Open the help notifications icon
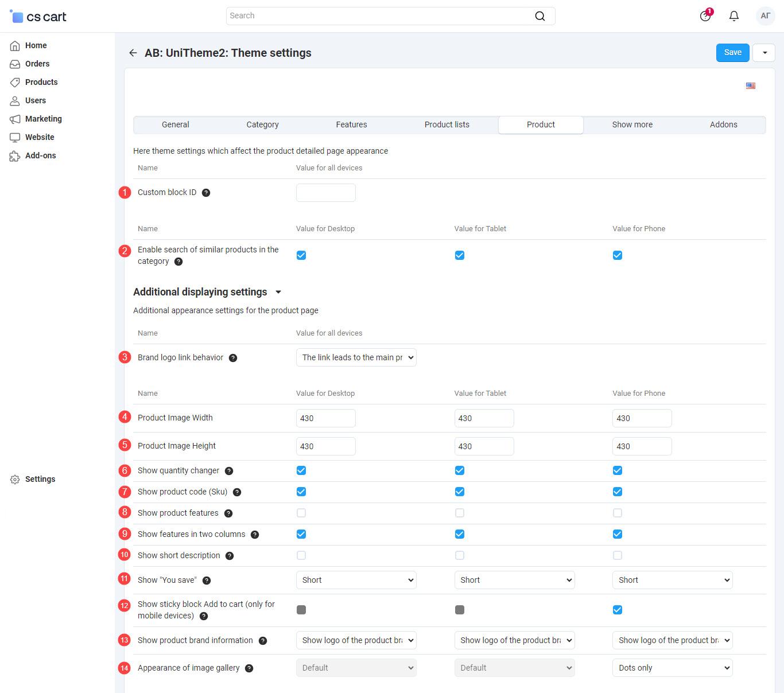The height and width of the screenshot is (693, 784). (x=705, y=15)
